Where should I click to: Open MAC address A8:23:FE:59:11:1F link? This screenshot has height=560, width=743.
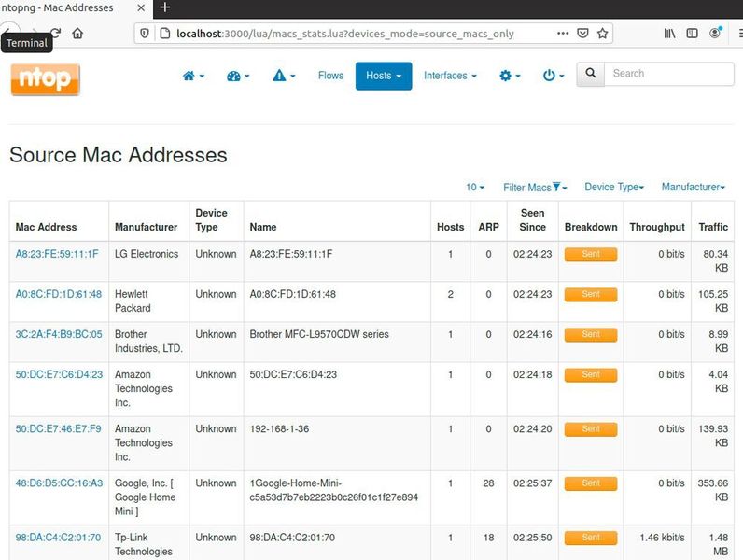(57, 254)
